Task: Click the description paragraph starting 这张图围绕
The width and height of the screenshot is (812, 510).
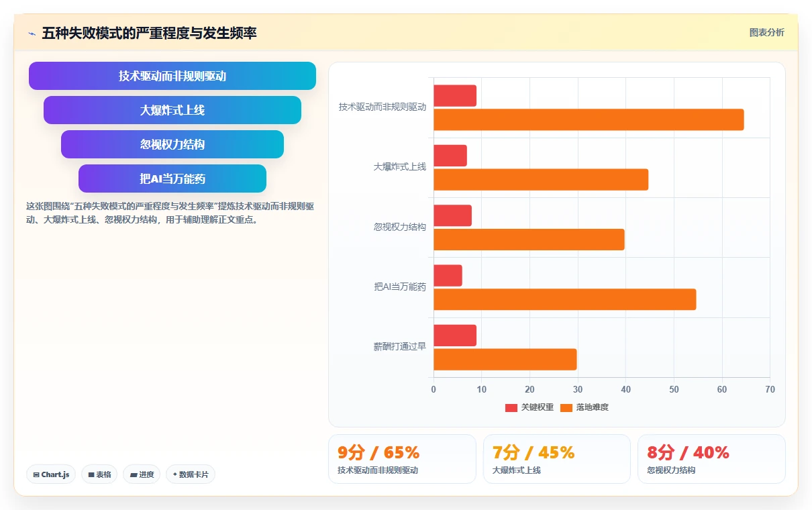Action: click(x=170, y=213)
